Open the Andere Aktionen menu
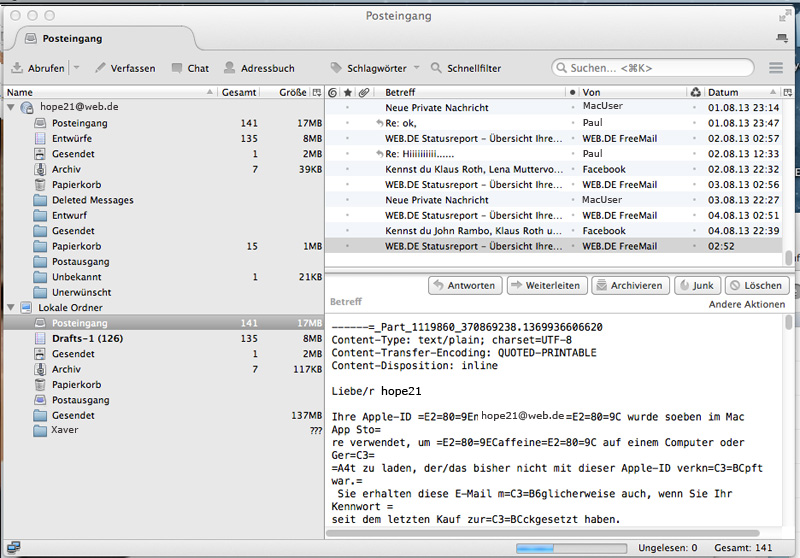The width and height of the screenshot is (800, 558). pos(748,304)
